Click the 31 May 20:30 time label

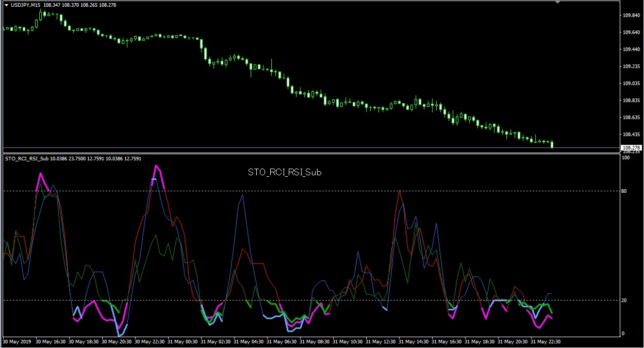pyautogui.click(x=513, y=341)
